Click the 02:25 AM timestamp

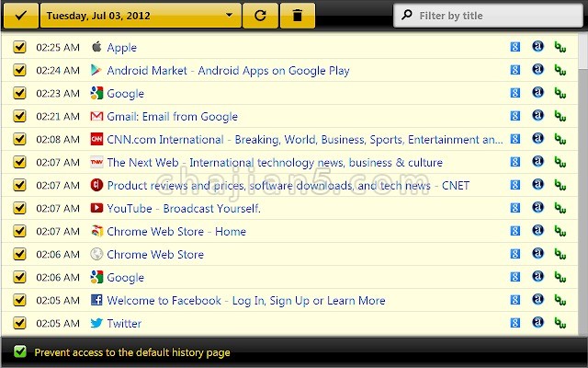[x=58, y=47]
